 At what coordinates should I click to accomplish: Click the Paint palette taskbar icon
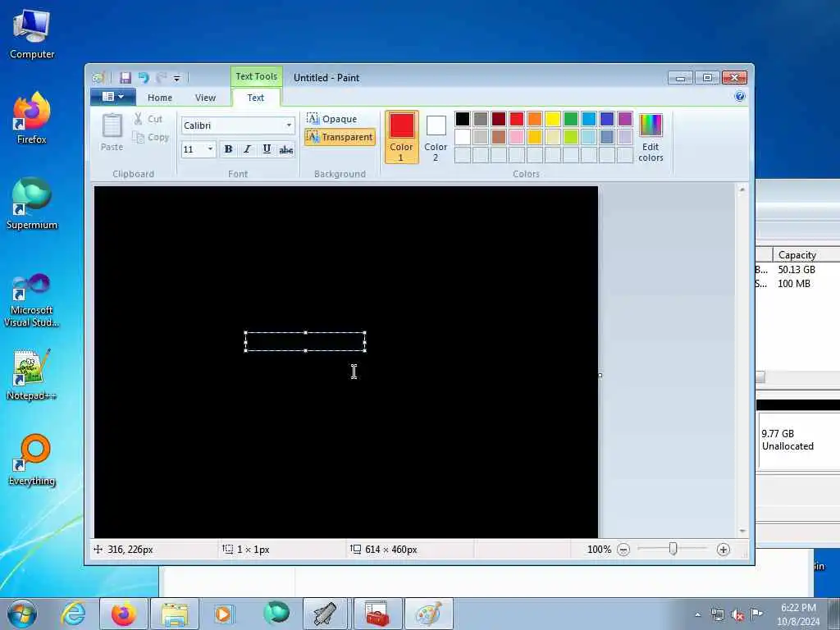tap(428, 614)
